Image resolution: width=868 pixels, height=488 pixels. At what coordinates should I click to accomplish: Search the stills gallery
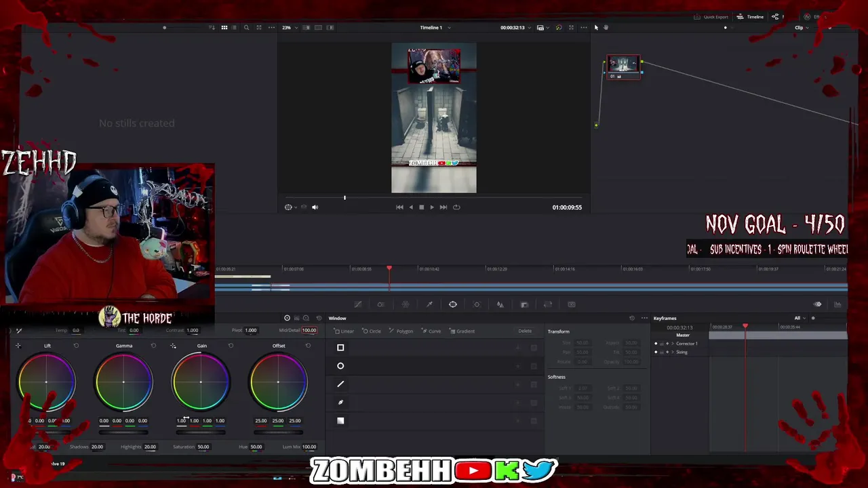coord(246,28)
